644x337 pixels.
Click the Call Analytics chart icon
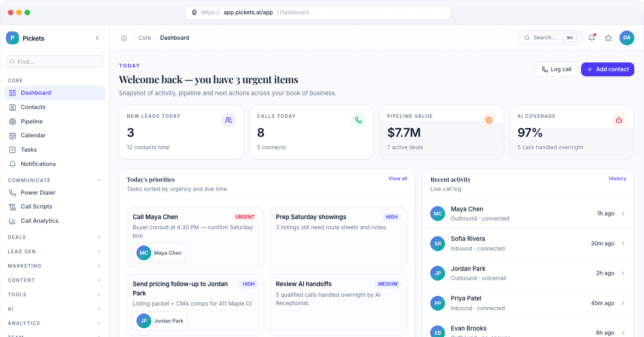[12, 221]
